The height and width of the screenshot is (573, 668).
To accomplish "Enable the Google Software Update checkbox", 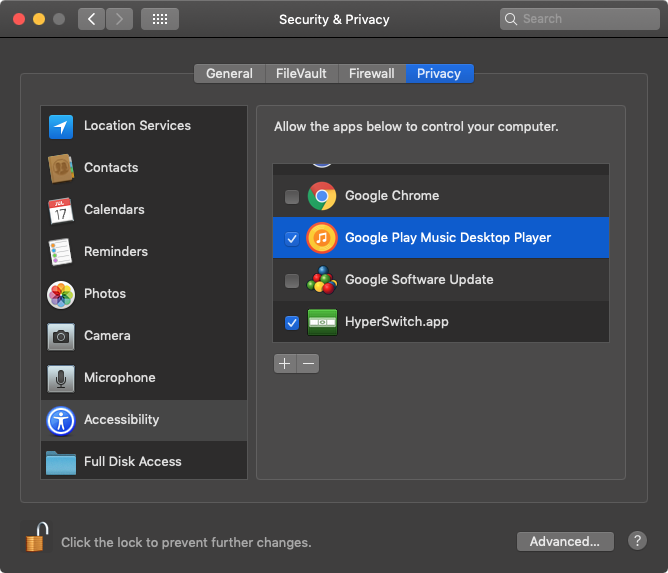I will (292, 280).
